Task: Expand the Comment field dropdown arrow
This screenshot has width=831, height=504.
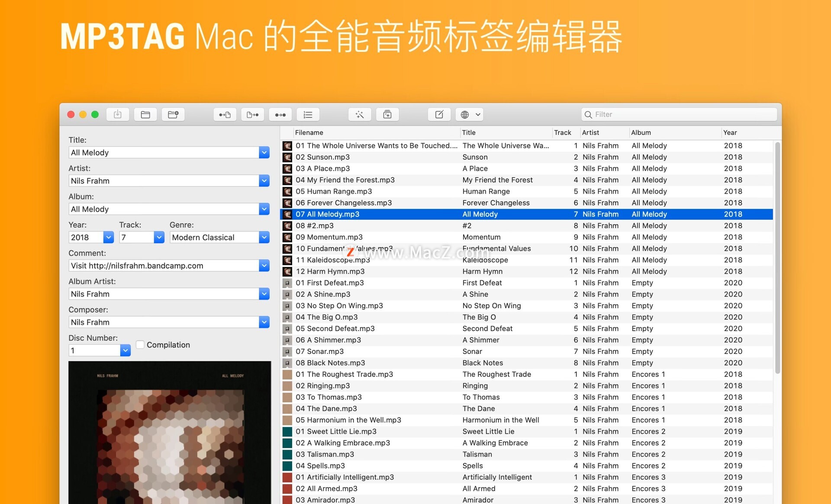Action: (264, 266)
